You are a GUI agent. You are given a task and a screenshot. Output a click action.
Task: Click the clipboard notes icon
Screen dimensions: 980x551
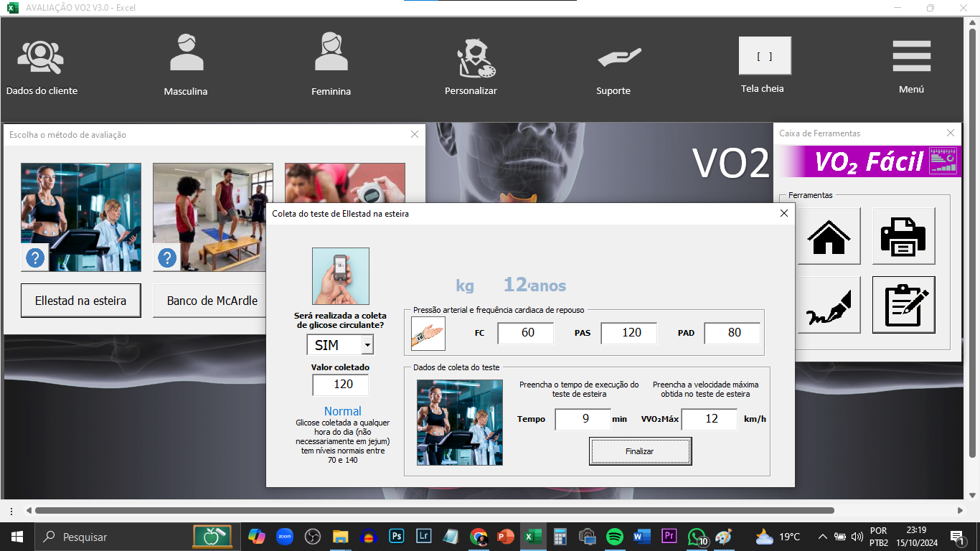coord(903,305)
